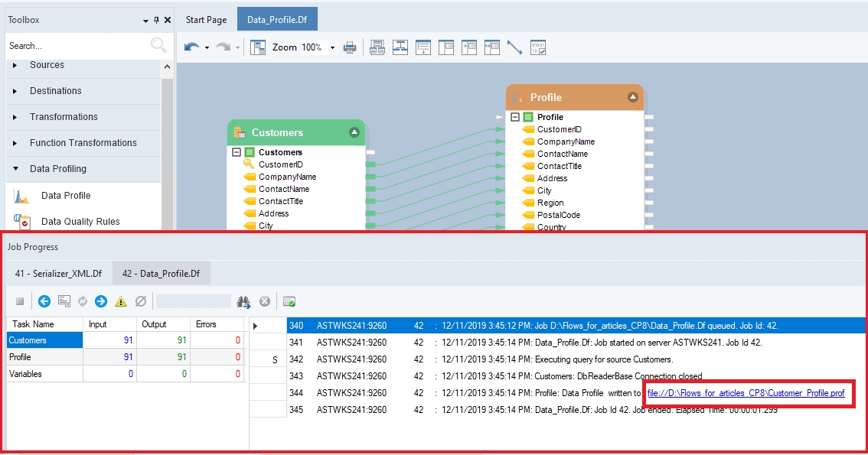This screenshot has width=868, height=455.
Task: Click the Print icon in toolbar
Action: (350, 47)
